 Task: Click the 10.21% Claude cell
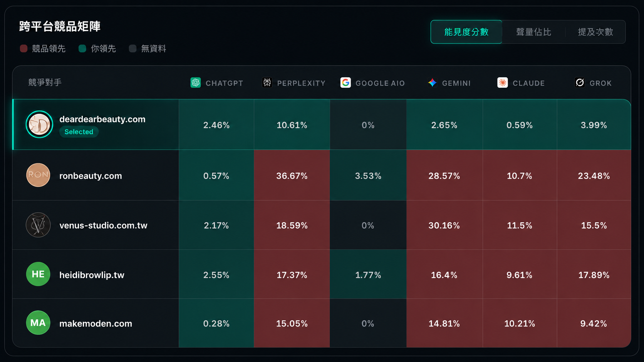[520, 324]
